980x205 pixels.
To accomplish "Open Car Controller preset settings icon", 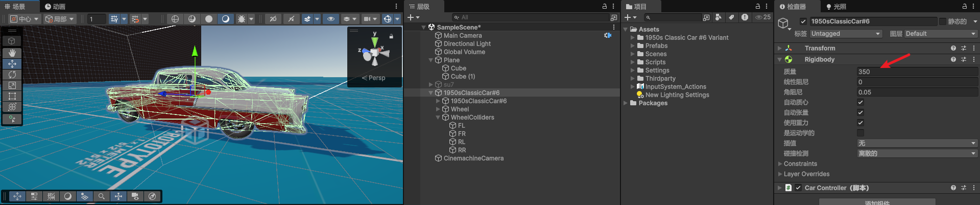I will [x=964, y=188].
